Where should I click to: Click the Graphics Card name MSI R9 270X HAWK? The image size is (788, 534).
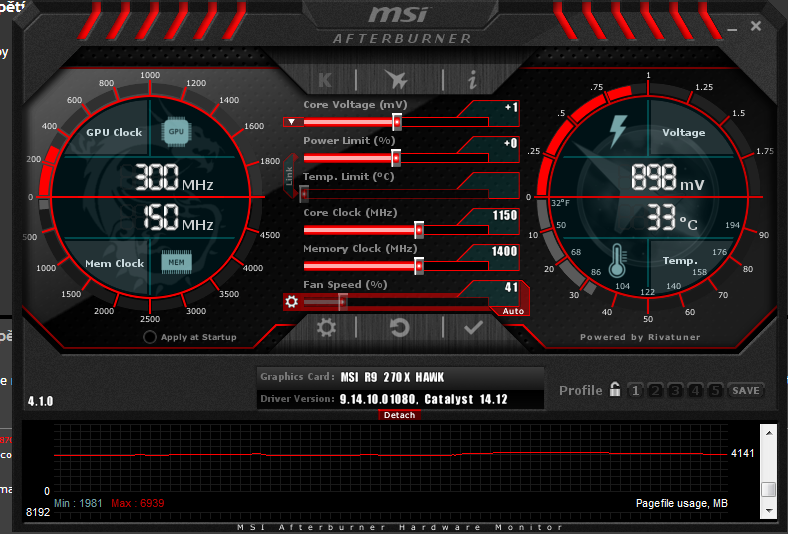tap(392, 377)
